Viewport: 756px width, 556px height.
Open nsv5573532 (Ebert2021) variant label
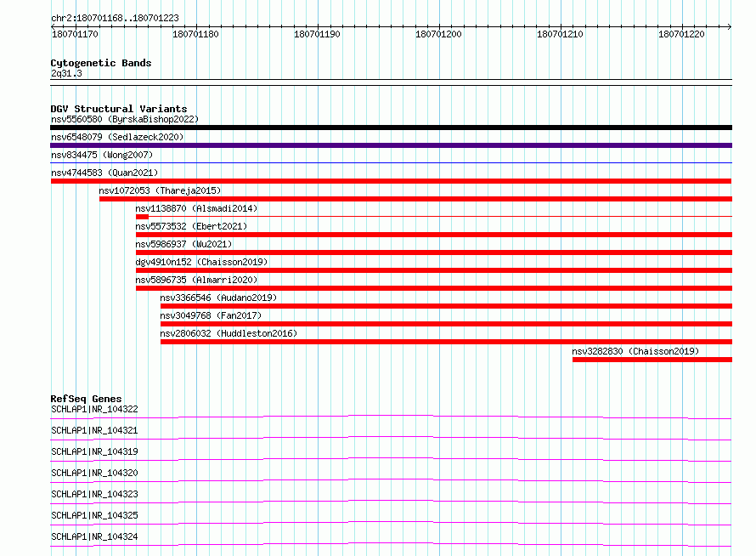click(x=191, y=226)
